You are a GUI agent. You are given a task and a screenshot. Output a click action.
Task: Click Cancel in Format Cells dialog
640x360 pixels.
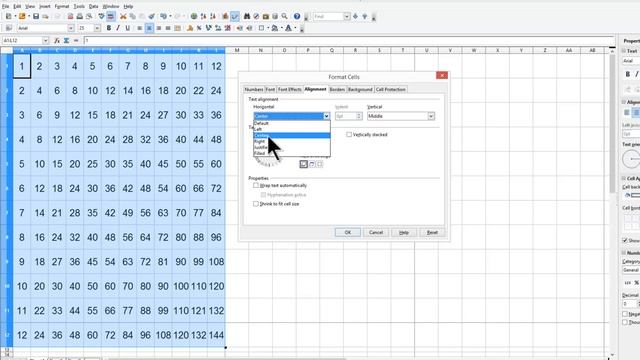376,232
